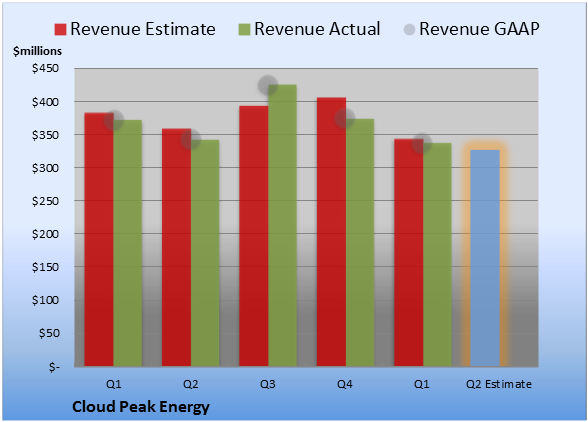Select the red Q3 estimate bar

(254, 236)
